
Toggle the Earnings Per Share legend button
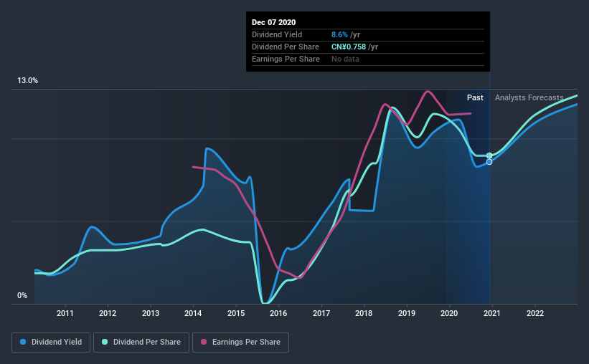[240, 343]
